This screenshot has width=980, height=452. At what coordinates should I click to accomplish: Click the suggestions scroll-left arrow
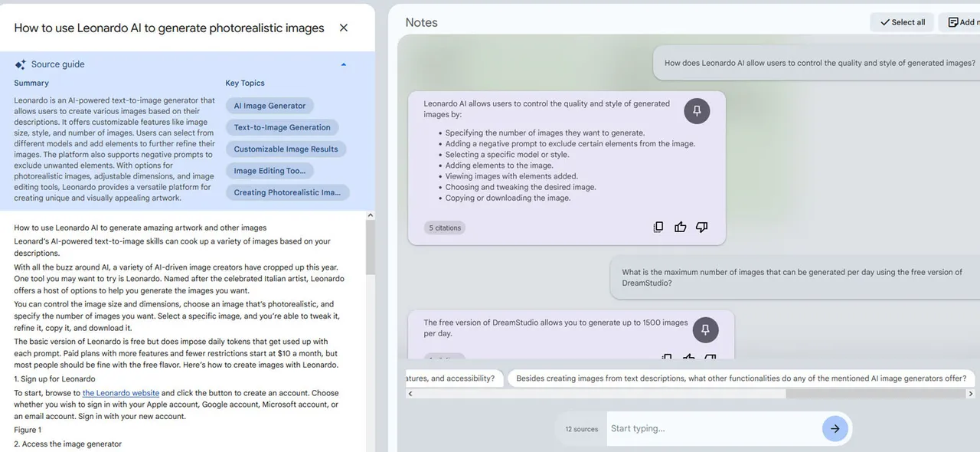coord(410,394)
